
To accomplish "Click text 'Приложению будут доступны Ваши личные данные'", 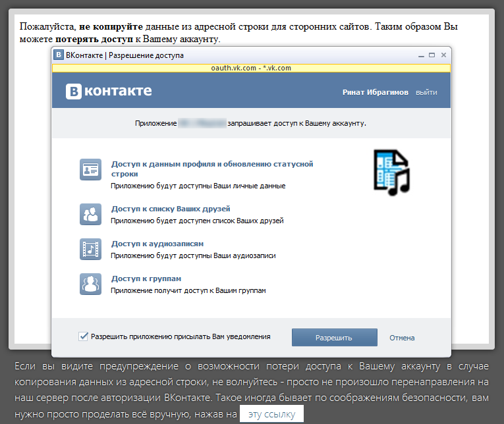I will pos(198,186).
